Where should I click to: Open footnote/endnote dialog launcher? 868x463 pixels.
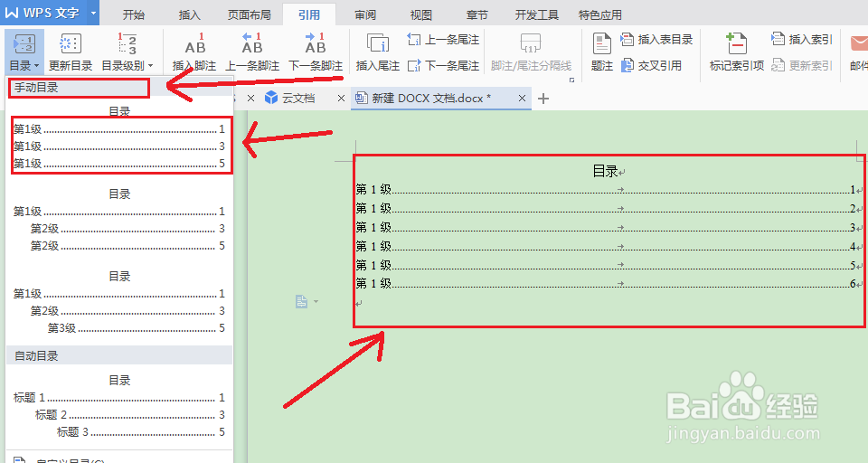pyautogui.click(x=571, y=80)
